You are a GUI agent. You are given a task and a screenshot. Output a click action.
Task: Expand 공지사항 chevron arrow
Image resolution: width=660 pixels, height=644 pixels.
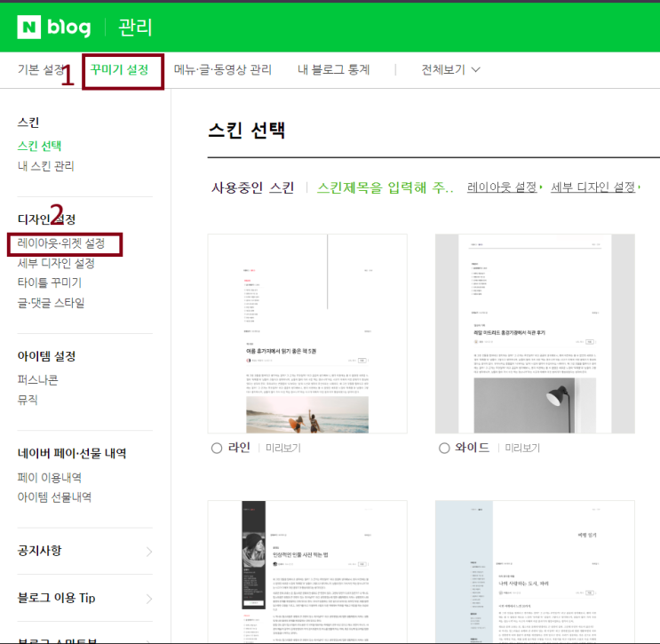pos(149,552)
